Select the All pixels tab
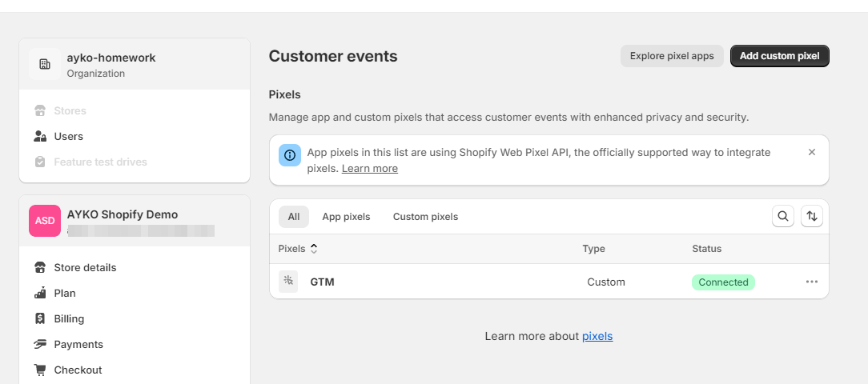This screenshot has height=384, width=868. click(x=294, y=217)
